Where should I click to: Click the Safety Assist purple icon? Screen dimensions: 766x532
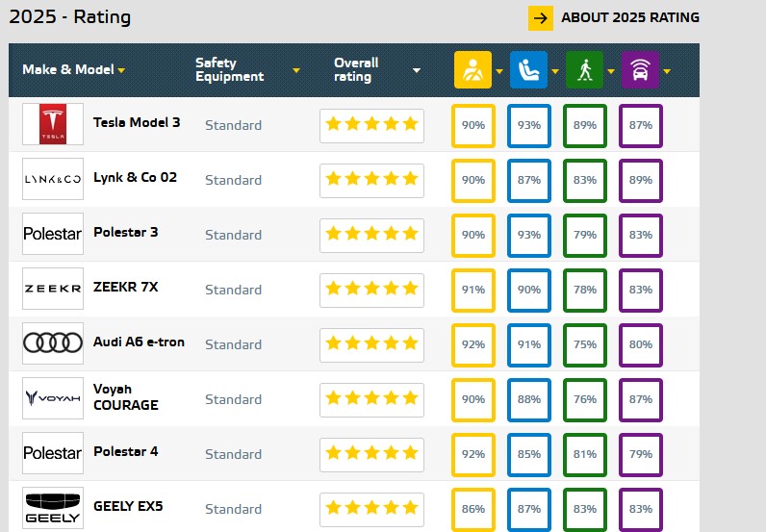[640, 70]
